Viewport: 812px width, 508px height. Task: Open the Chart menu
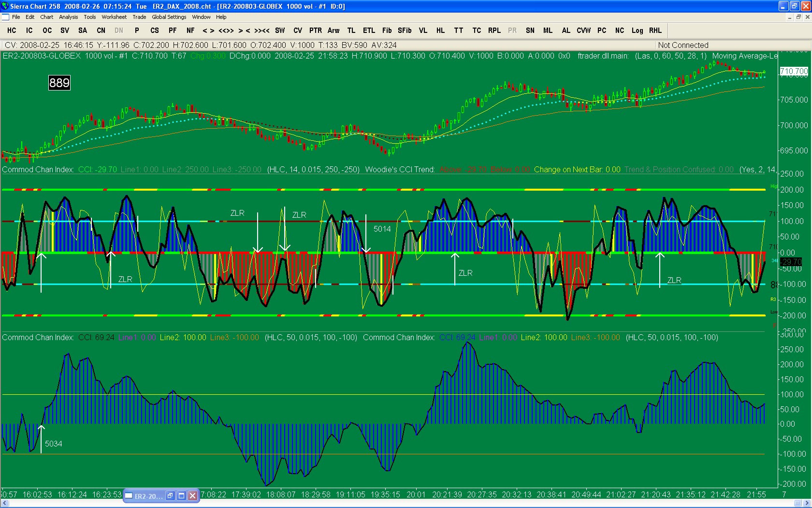[47, 17]
